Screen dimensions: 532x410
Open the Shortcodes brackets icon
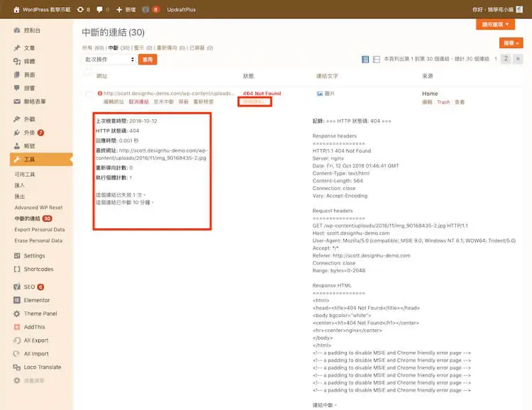tap(16, 269)
